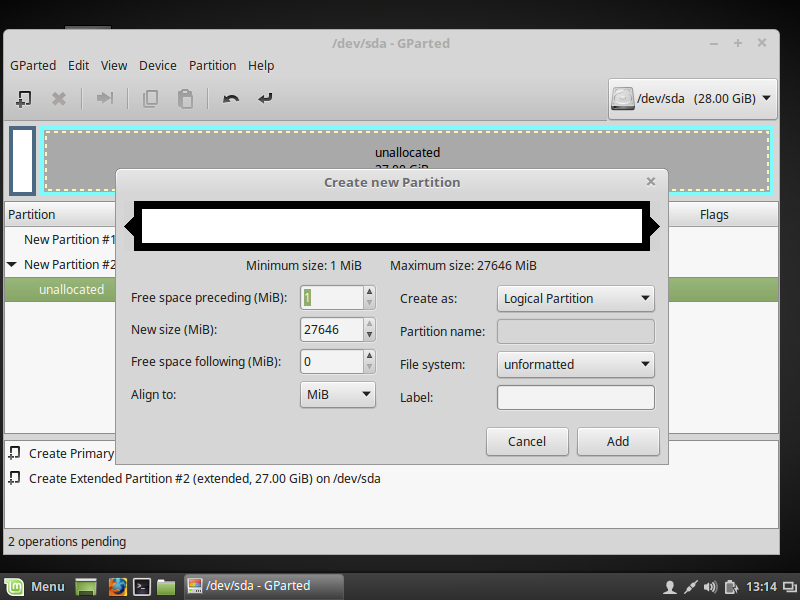Click the New partition toolbar icon

click(x=23, y=98)
